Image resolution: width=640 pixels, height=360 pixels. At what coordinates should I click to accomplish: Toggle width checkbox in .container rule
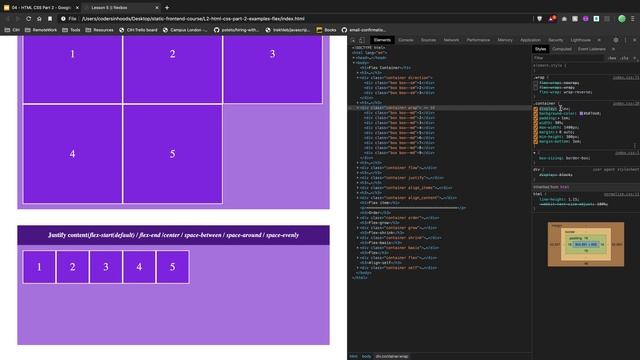click(x=536, y=122)
